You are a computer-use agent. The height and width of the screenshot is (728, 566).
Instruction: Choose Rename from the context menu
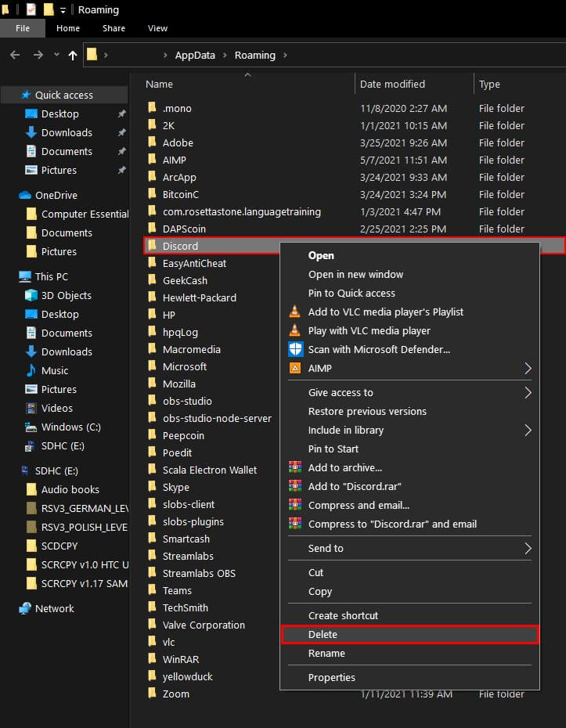[x=410, y=654]
